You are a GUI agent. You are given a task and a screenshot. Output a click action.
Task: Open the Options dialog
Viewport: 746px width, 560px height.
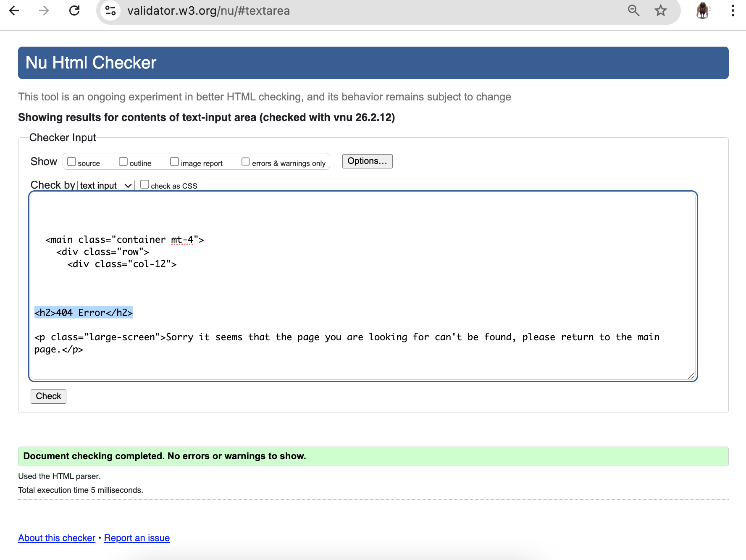367,161
